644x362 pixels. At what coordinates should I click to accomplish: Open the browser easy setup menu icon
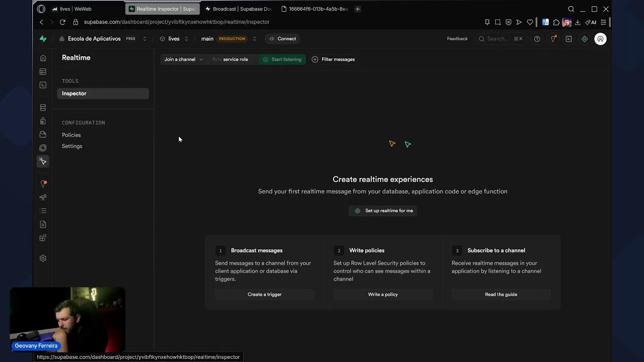pyautogui.click(x=603, y=22)
